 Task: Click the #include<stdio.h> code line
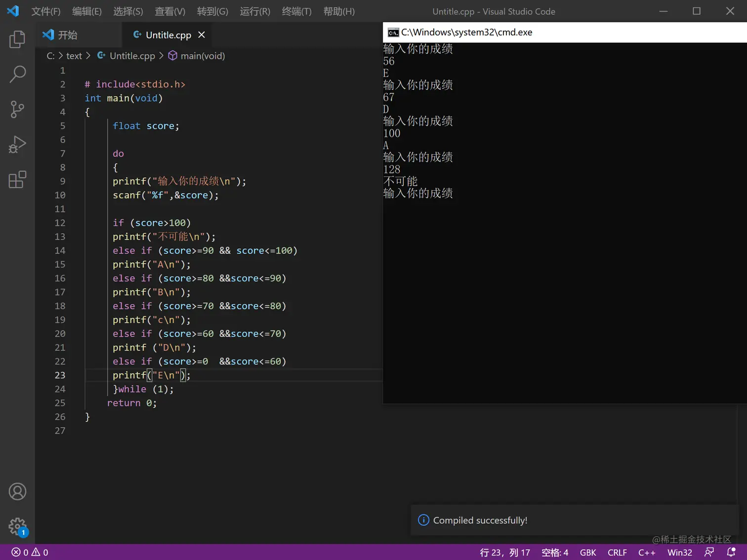tap(135, 84)
